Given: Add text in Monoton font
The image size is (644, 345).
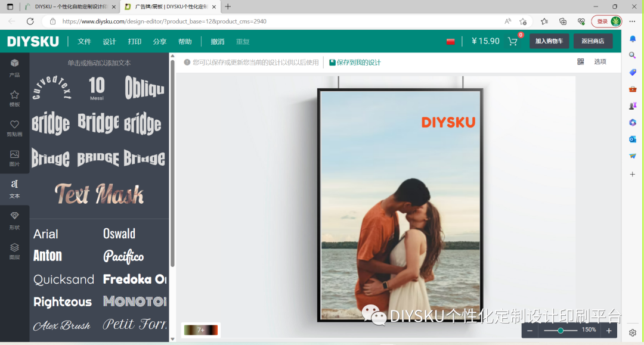Looking at the screenshot, I should coord(135,302).
